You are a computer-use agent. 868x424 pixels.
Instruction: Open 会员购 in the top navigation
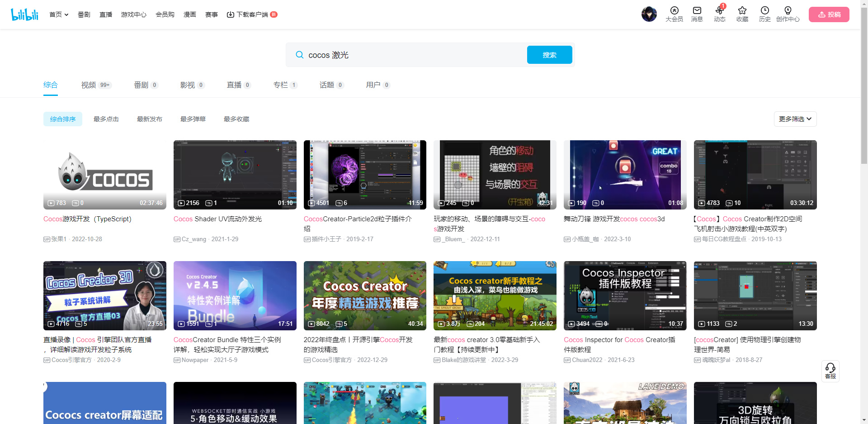[x=165, y=14]
